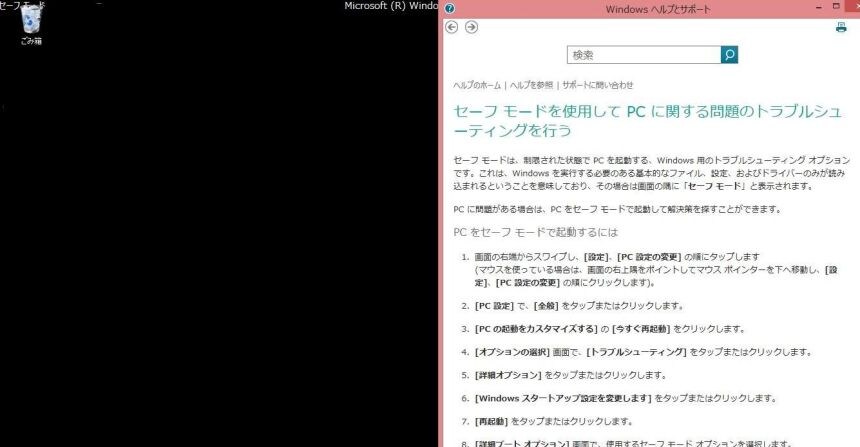Click the Back arrow in Help window
860x447 pixels.
point(451,27)
